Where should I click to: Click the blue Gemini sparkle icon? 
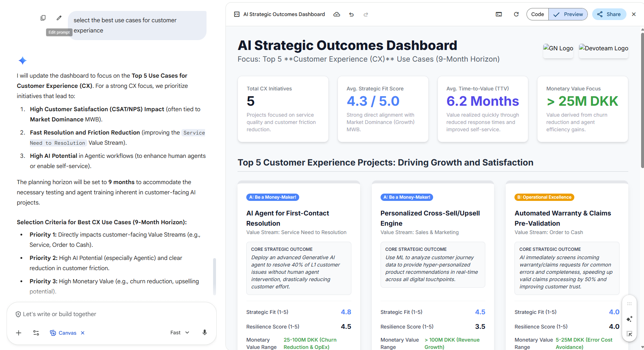click(23, 61)
